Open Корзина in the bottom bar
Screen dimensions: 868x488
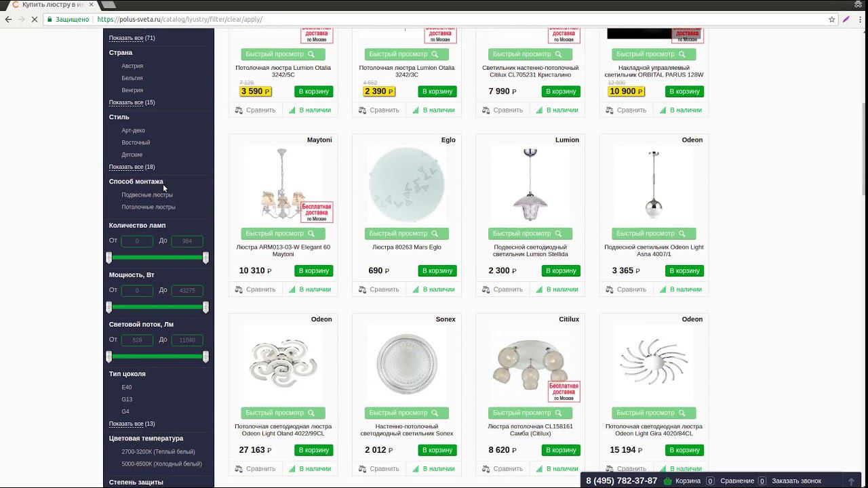pyautogui.click(x=688, y=481)
